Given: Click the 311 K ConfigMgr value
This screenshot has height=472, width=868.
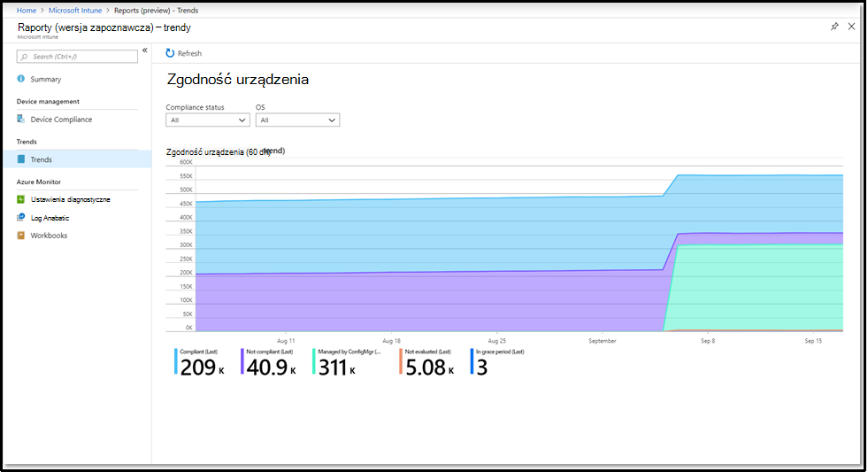Looking at the screenshot, I should click(x=336, y=368).
